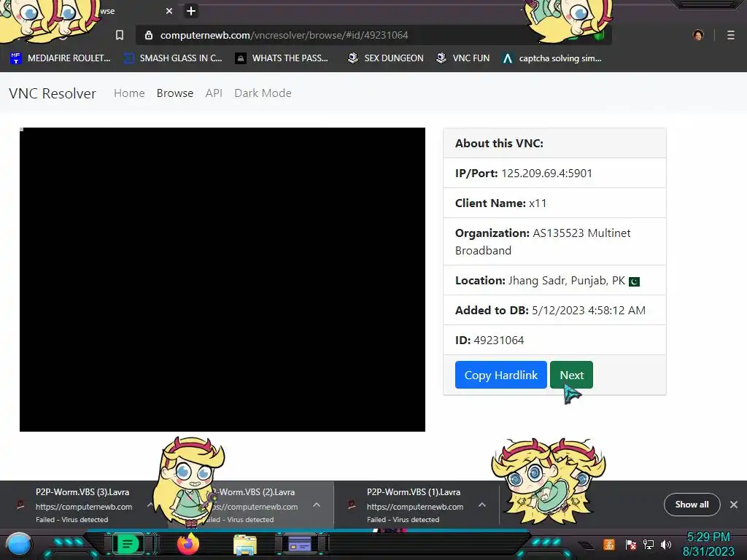Open MEDIAFIRE ROULET... bookmark
The height and width of the screenshot is (560, 747).
tap(61, 58)
